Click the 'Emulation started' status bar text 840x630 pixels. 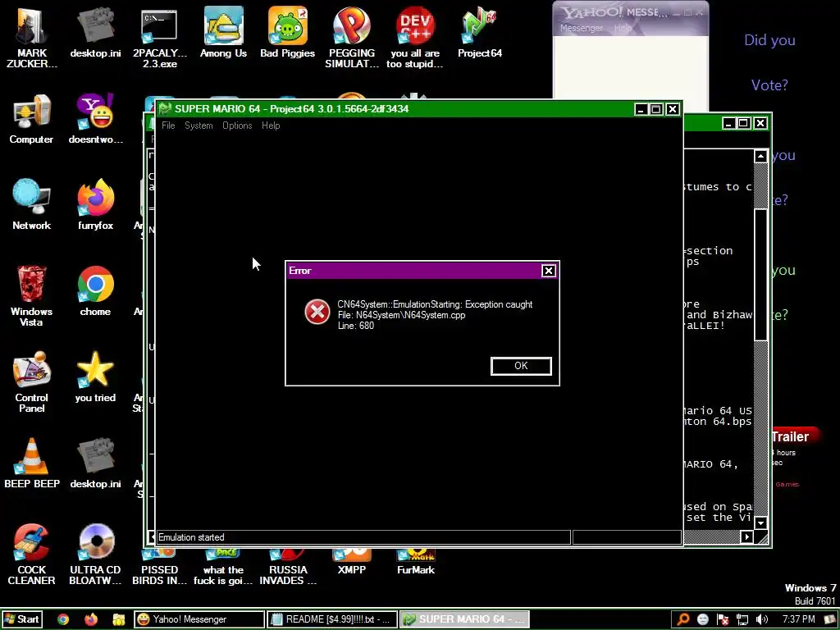[191, 537]
